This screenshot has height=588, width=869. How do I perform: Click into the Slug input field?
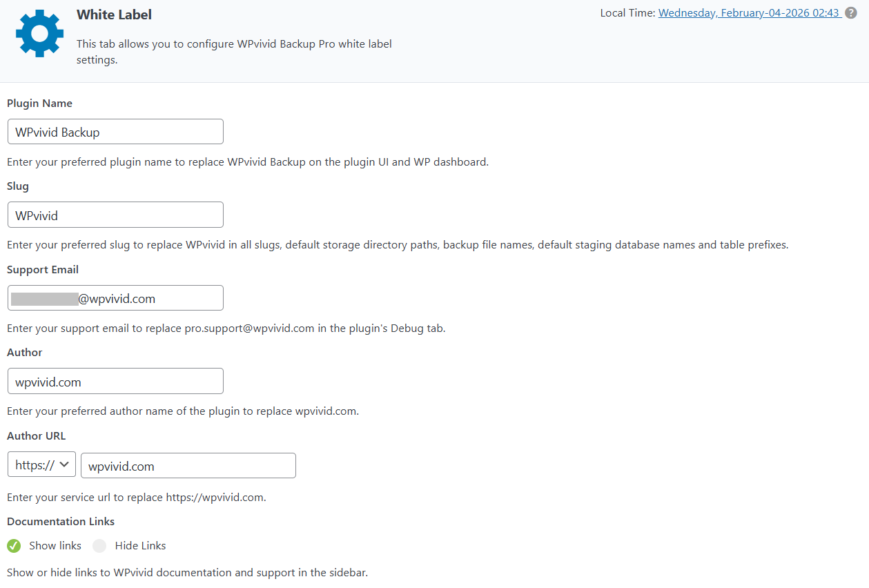tap(115, 215)
